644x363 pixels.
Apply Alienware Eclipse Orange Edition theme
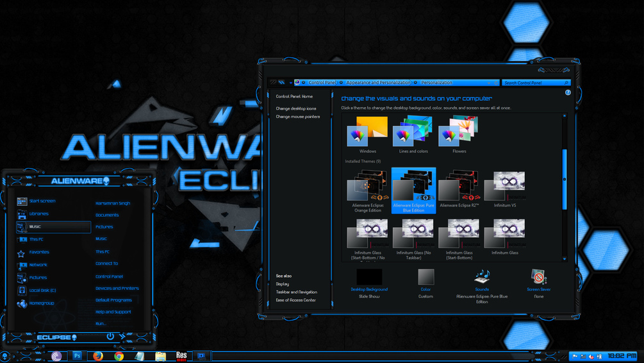[x=368, y=190]
